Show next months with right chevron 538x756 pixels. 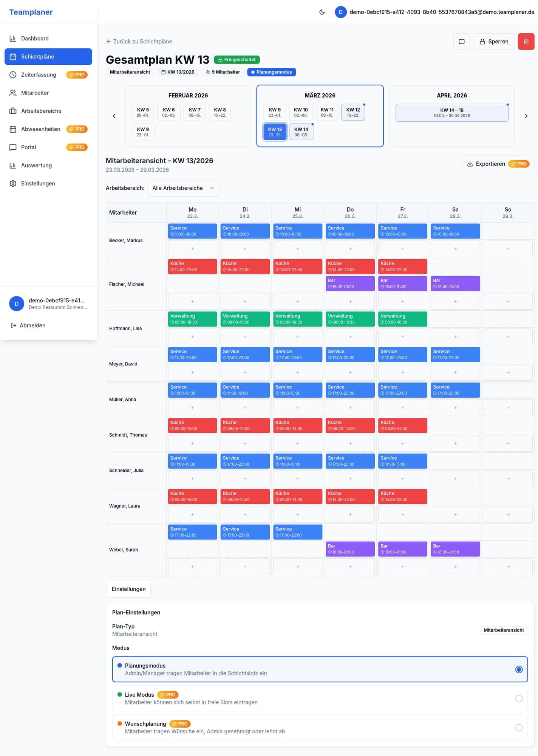tap(526, 116)
